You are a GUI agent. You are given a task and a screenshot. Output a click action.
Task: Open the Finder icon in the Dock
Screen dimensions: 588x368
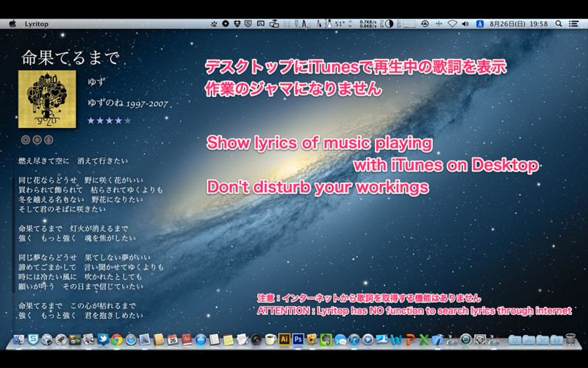(19, 339)
